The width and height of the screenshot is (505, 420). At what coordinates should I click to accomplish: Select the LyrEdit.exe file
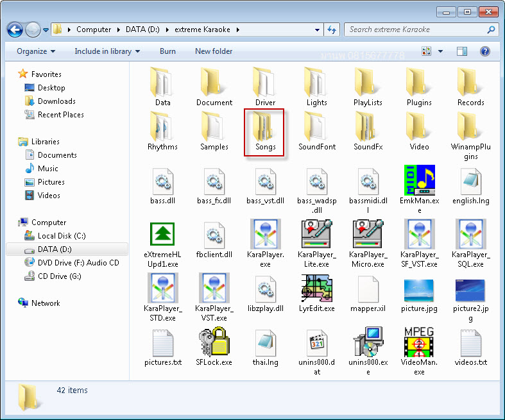click(x=316, y=293)
